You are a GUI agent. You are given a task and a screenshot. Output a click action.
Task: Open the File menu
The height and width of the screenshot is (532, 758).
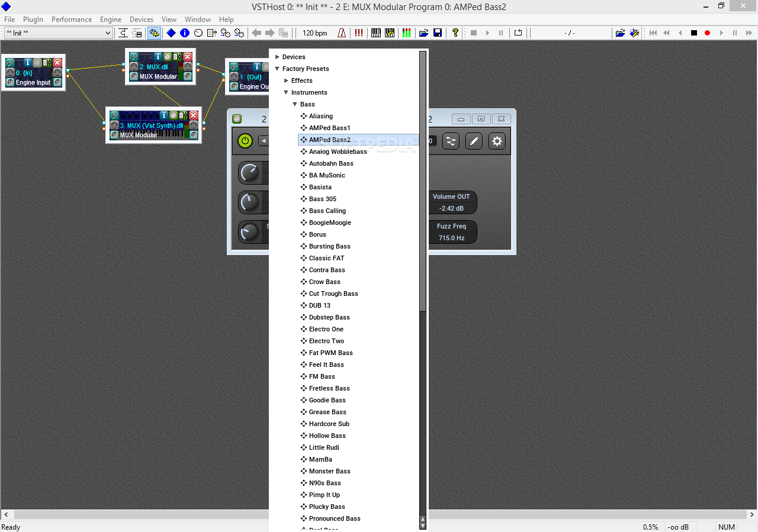point(9,20)
